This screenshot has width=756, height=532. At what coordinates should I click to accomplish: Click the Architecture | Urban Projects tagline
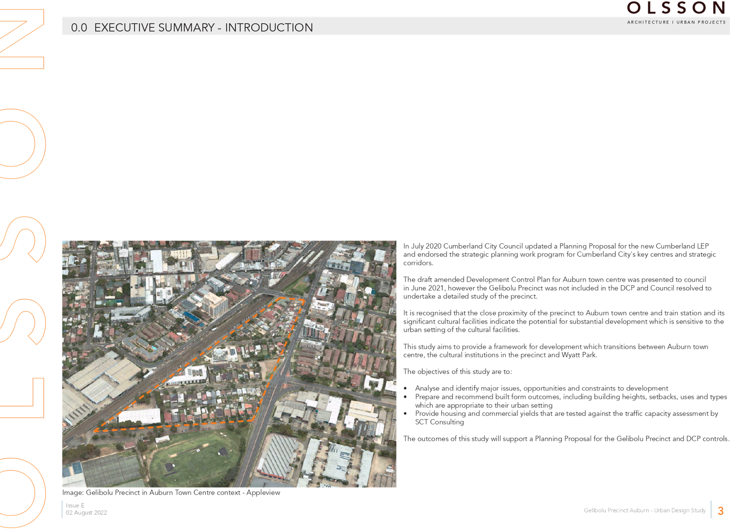[676, 22]
